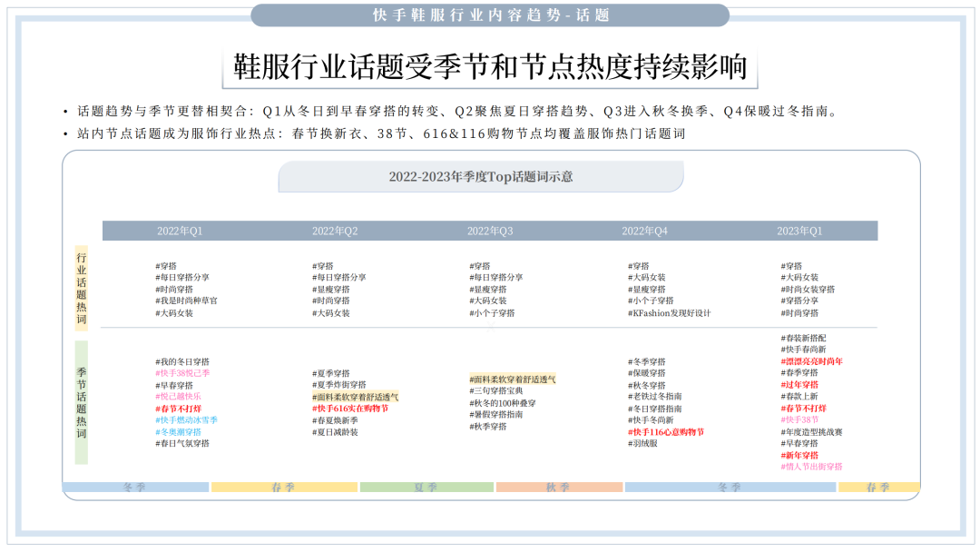Click the hashtag '#我是时尚种草官'
This screenshot has height=552, width=980.
(x=186, y=301)
